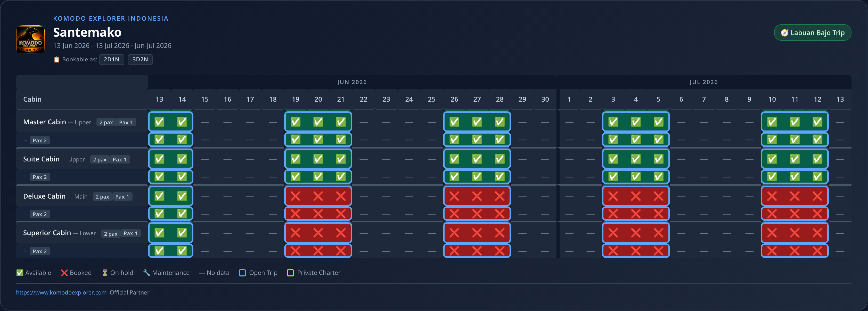The image size is (868, 311).
Task: Select the Superior Cabin row label
Action: click(x=47, y=233)
